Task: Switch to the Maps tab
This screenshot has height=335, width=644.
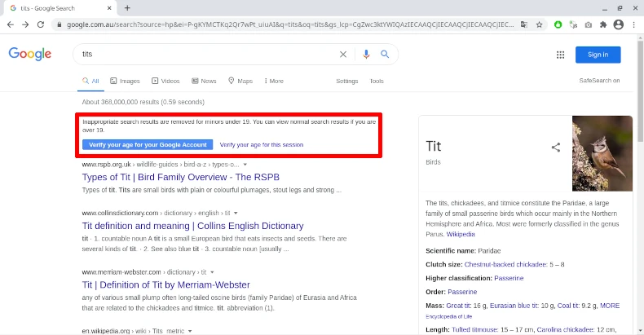Action: [x=240, y=81]
